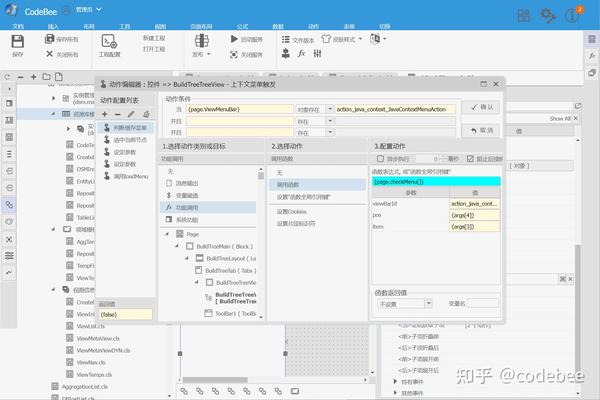This screenshot has width=600, height=400.
Task: Click the {page.ViewMenuBar} condition input field
Action: coord(240,109)
